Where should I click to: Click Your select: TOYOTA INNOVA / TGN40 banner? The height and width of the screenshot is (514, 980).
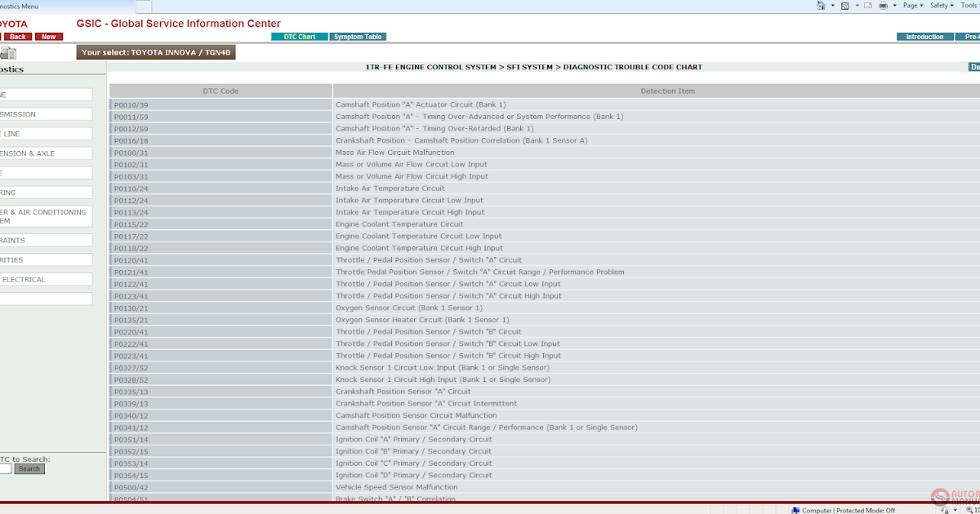[156, 53]
